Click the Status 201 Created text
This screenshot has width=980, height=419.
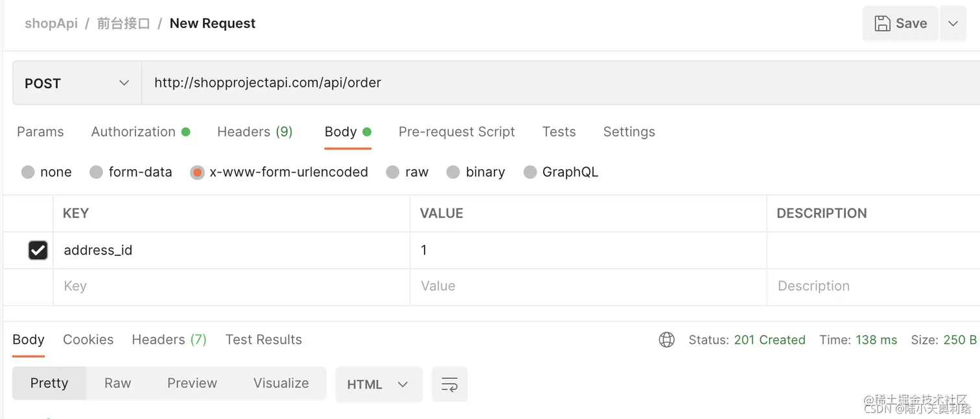coord(747,340)
